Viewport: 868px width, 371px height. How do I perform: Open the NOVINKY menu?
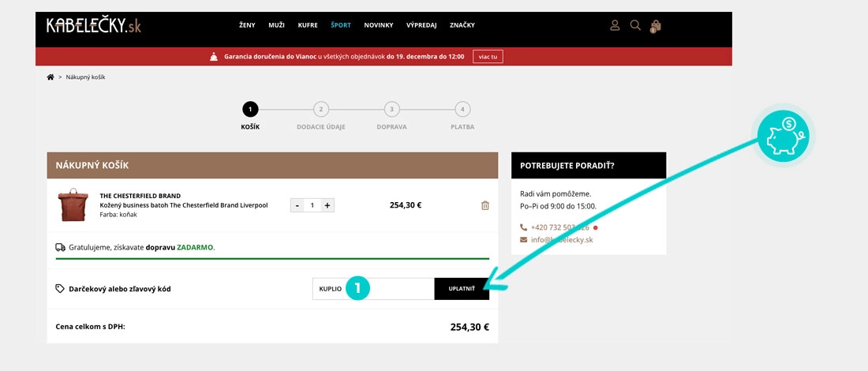[379, 25]
